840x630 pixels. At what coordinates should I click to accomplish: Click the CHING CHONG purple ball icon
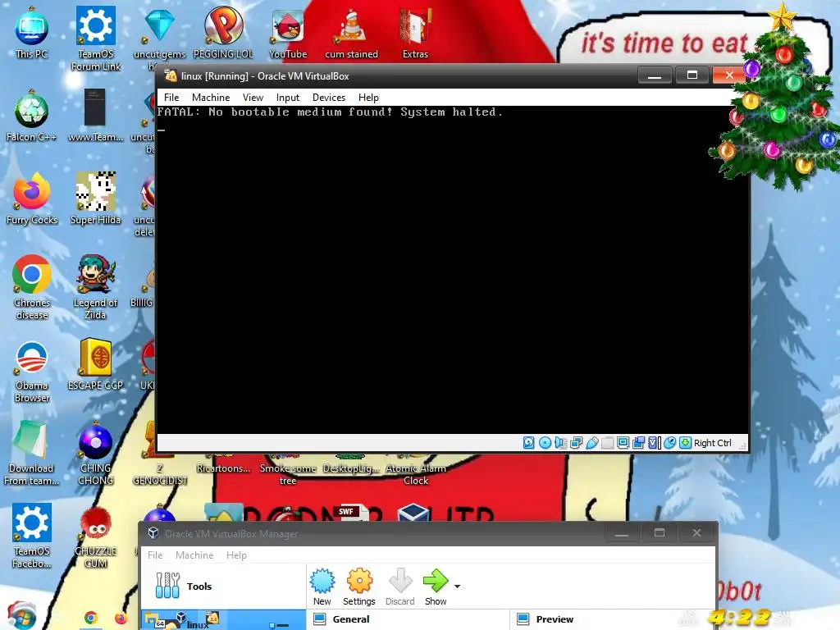[x=95, y=453]
